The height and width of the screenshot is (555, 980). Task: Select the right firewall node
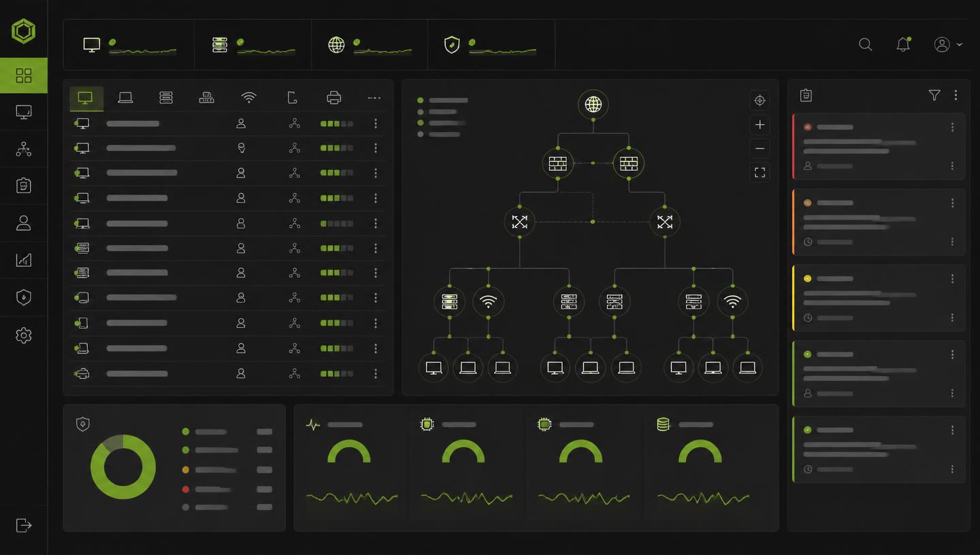629,163
